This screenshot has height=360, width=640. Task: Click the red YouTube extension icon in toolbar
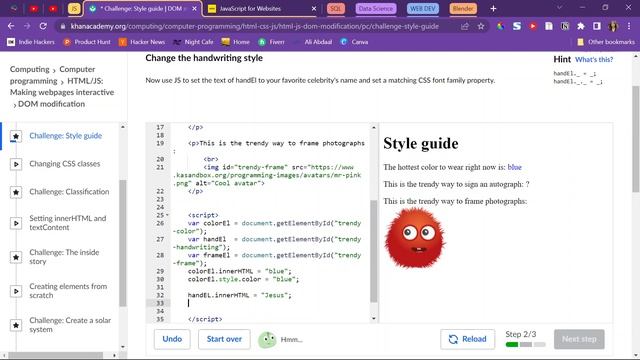533,26
